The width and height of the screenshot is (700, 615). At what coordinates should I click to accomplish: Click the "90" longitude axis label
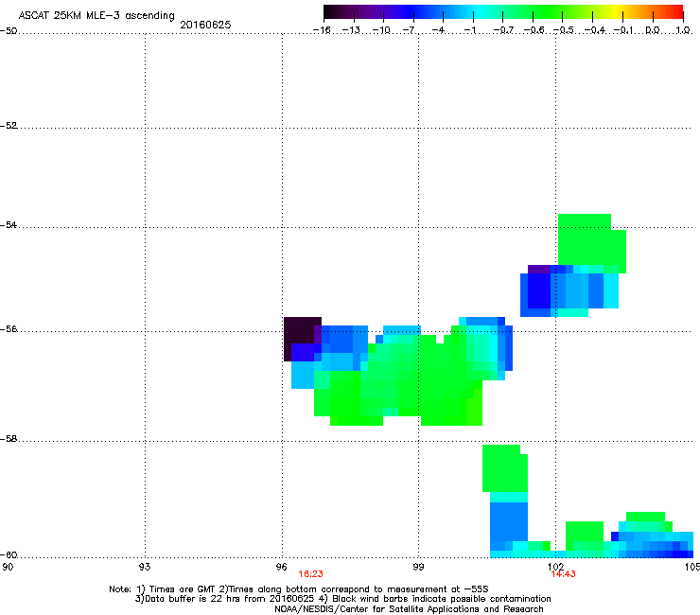[8, 567]
